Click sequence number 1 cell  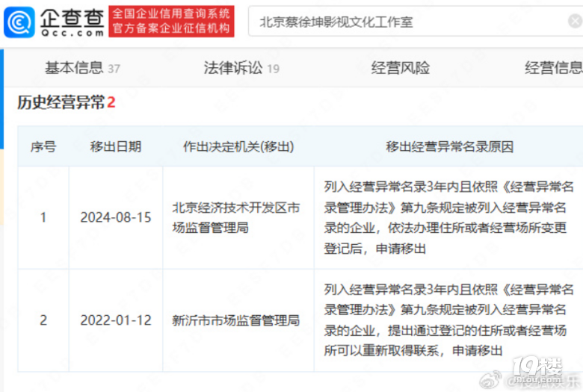click(43, 217)
